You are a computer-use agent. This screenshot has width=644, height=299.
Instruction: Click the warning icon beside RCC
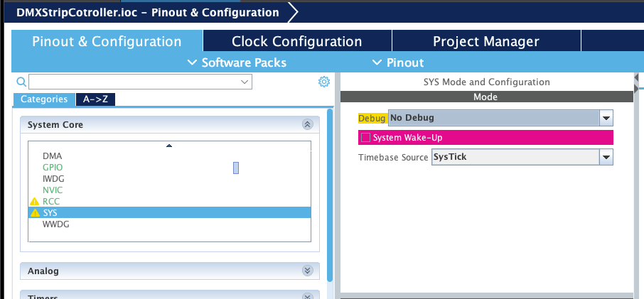[34, 202]
